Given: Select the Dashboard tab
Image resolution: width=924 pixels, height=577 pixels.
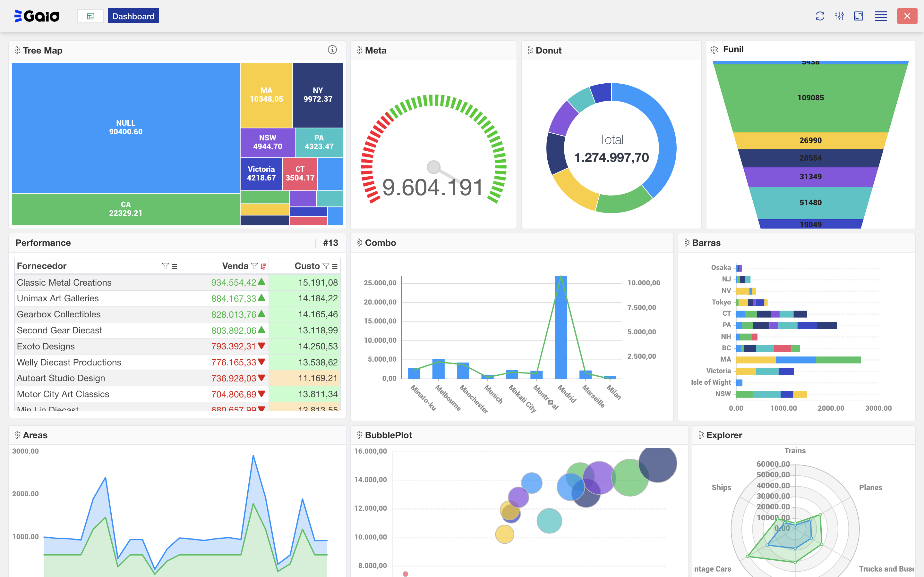Looking at the screenshot, I should [x=133, y=16].
